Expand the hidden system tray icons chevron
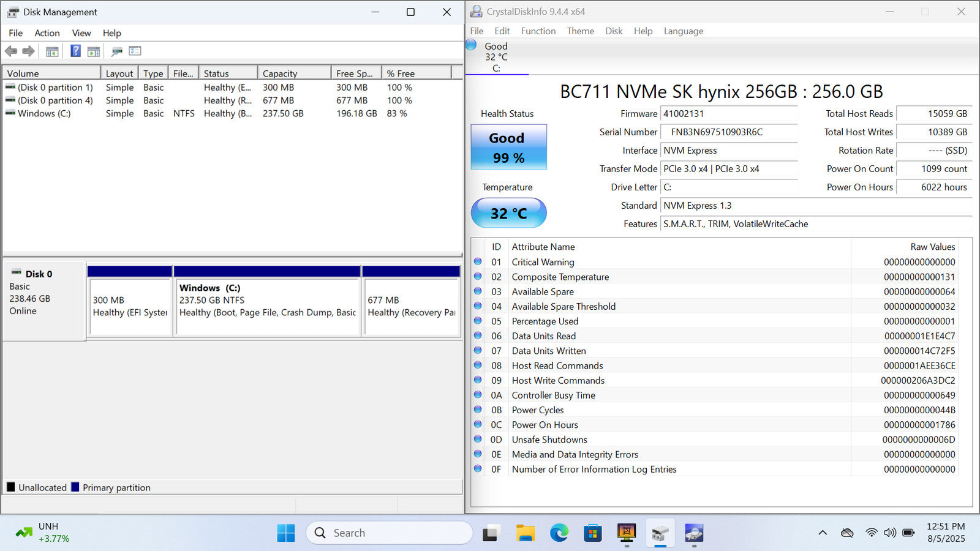The width and height of the screenshot is (980, 551). tap(823, 533)
